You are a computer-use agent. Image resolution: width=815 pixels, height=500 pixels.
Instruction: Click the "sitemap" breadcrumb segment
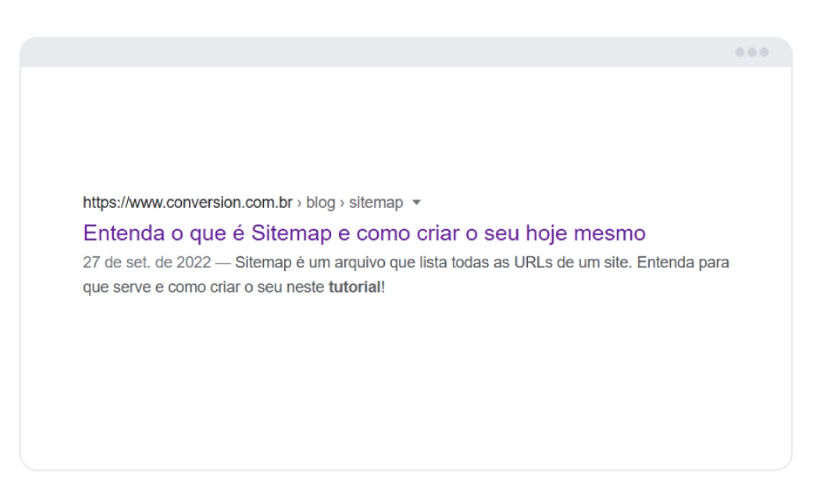(x=375, y=203)
